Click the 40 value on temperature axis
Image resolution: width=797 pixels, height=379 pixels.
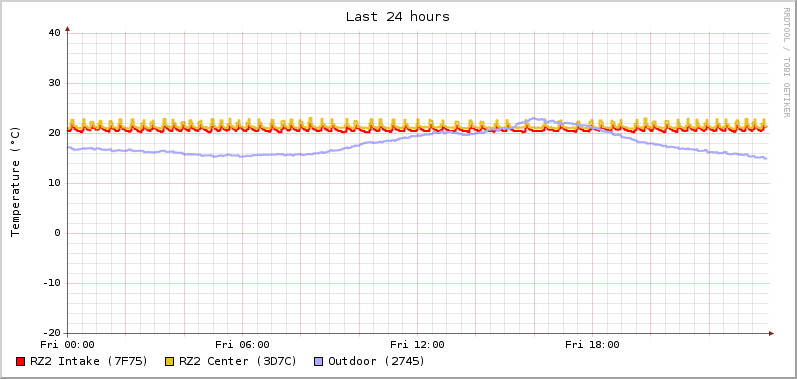coord(54,33)
